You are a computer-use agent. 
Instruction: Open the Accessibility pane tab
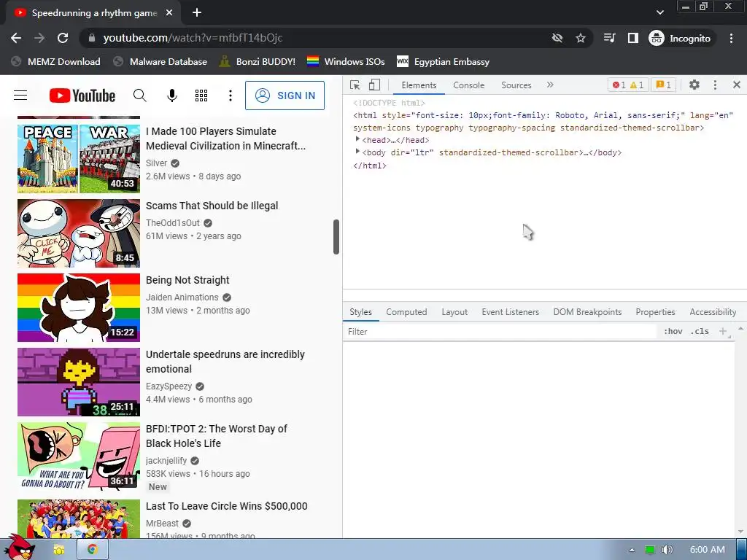coord(713,312)
